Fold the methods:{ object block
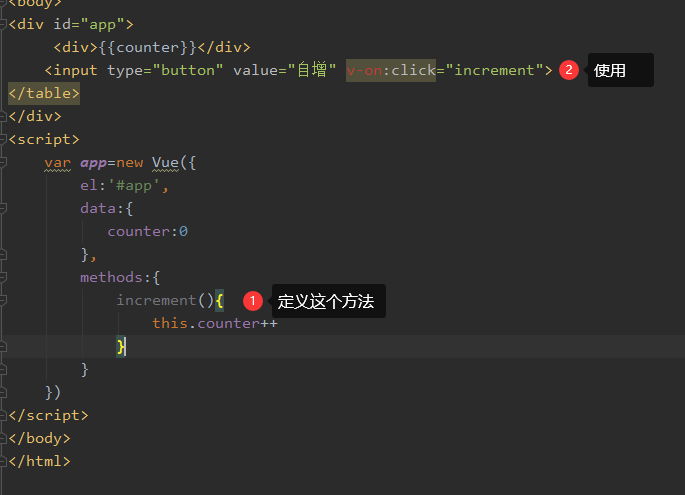The height and width of the screenshot is (495, 685). pos(3,277)
